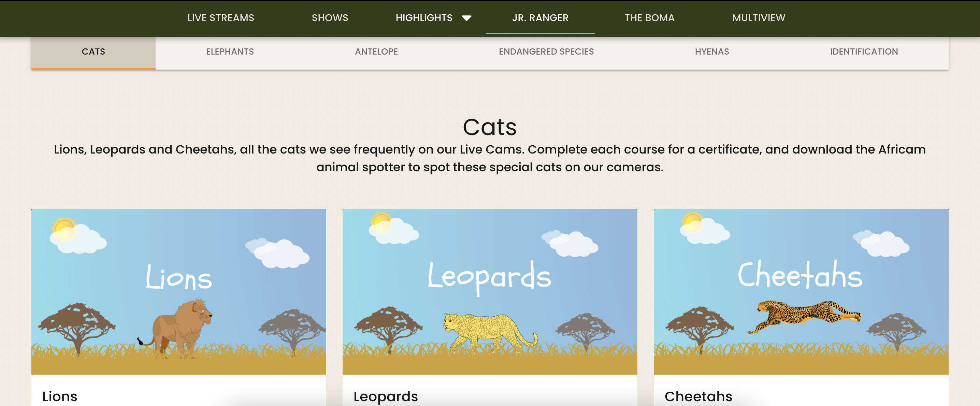Open the Endangered Species tab
This screenshot has width=980, height=406.
pyautogui.click(x=546, y=52)
